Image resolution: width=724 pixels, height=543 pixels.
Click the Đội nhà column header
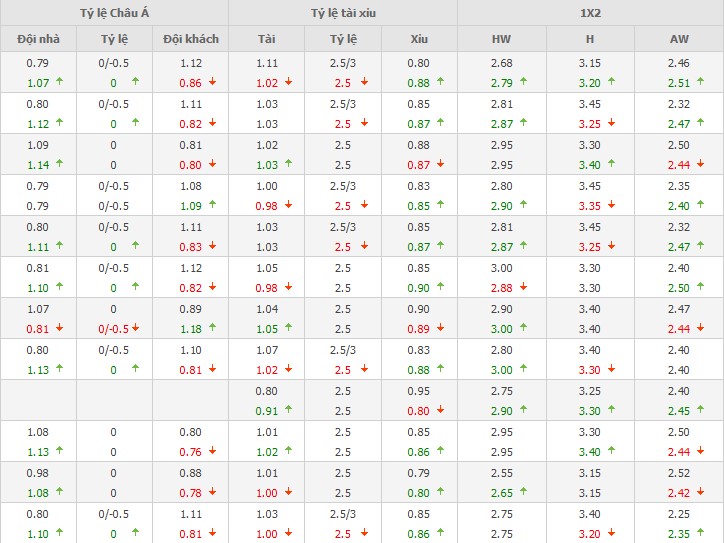click(x=38, y=39)
